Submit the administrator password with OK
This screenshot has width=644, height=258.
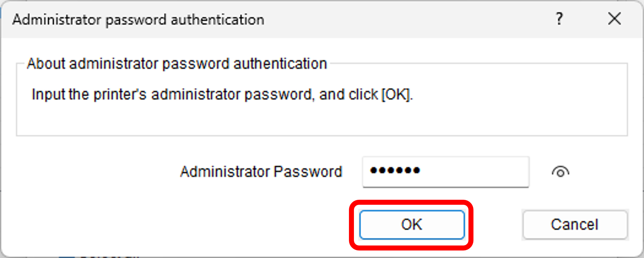[411, 224]
